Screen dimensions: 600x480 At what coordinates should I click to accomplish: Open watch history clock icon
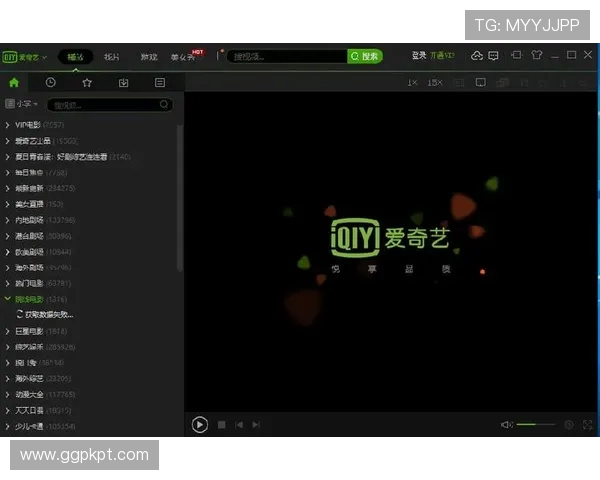click(x=51, y=83)
